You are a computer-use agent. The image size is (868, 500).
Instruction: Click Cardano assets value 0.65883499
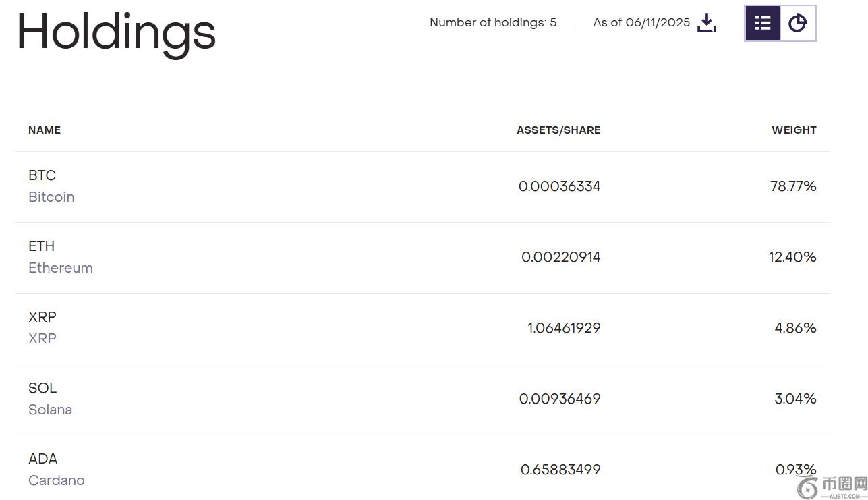(x=560, y=470)
